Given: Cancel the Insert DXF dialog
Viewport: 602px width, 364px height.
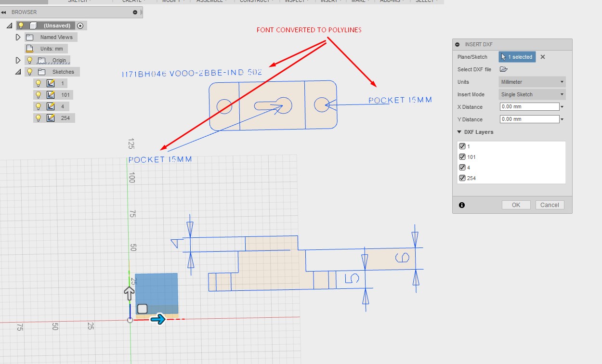Looking at the screenshot, I should 550,205.
